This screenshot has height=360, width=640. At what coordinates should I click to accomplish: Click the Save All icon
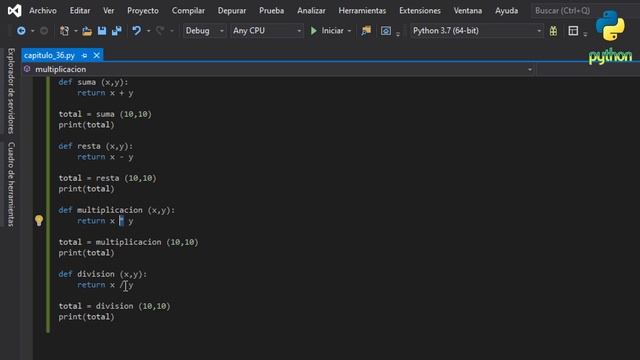pyautogui.click(x=117, y=31)
